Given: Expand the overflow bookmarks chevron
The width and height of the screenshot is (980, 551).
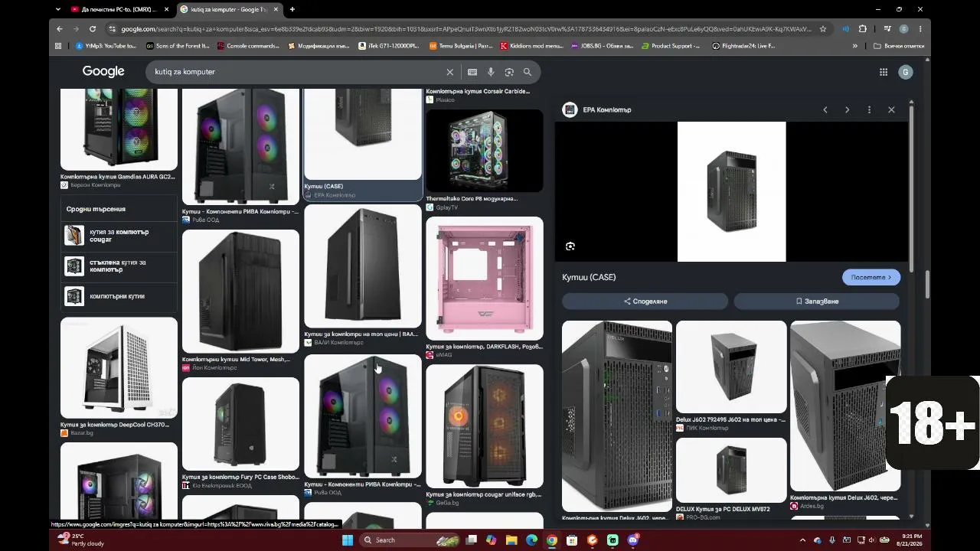Looking at the screenshot, I should 855,46.
